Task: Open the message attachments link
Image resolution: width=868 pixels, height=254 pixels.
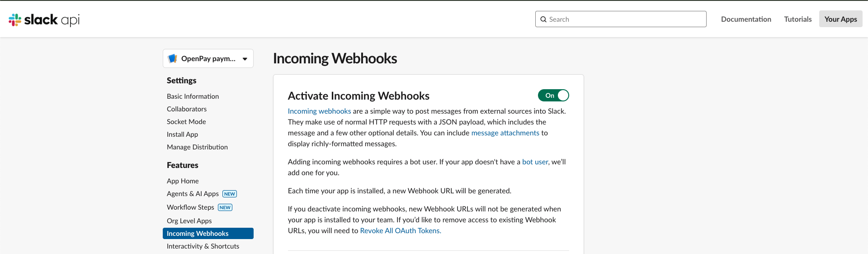Action: [505, 133]
